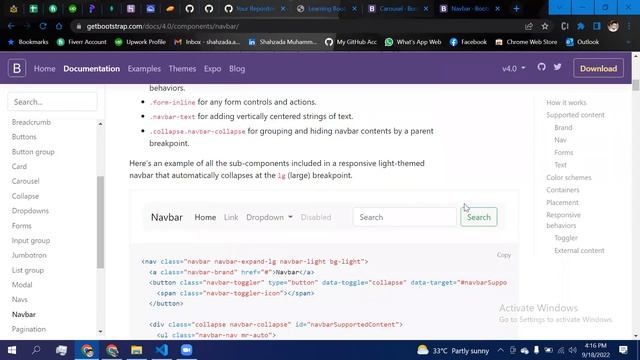Reload the page using the refresh icon
The height and width of the screenshot is (360, 640).
click(x=43, y=26)
